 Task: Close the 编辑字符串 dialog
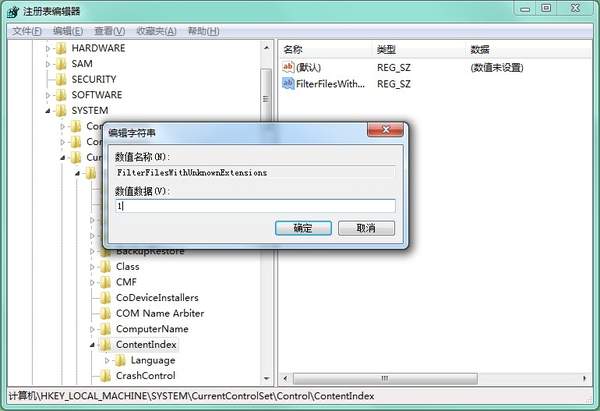(385, 130)
